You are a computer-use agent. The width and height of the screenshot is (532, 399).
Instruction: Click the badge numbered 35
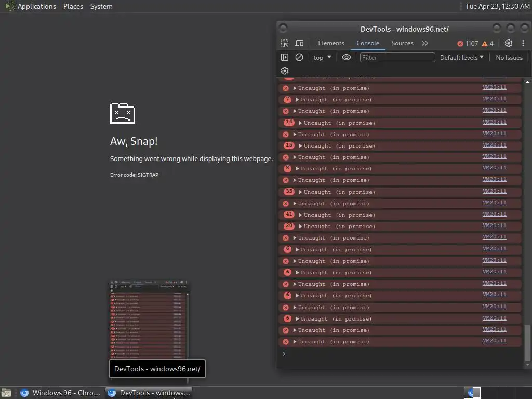[289, 191]
